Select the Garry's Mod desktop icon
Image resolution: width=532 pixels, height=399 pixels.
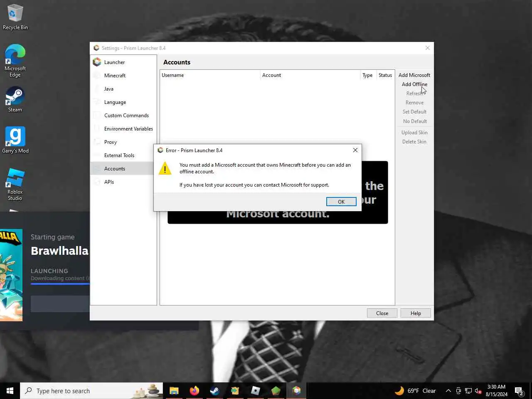point(15,140)
